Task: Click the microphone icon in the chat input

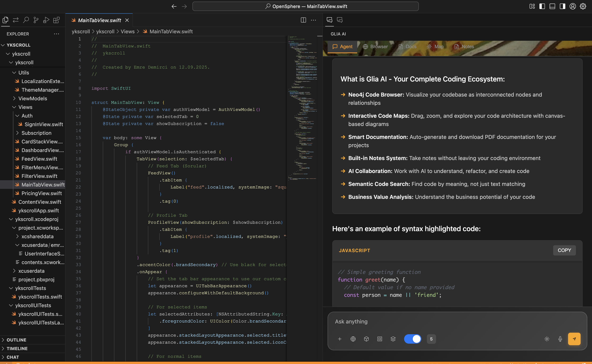Action: [560, 339]
